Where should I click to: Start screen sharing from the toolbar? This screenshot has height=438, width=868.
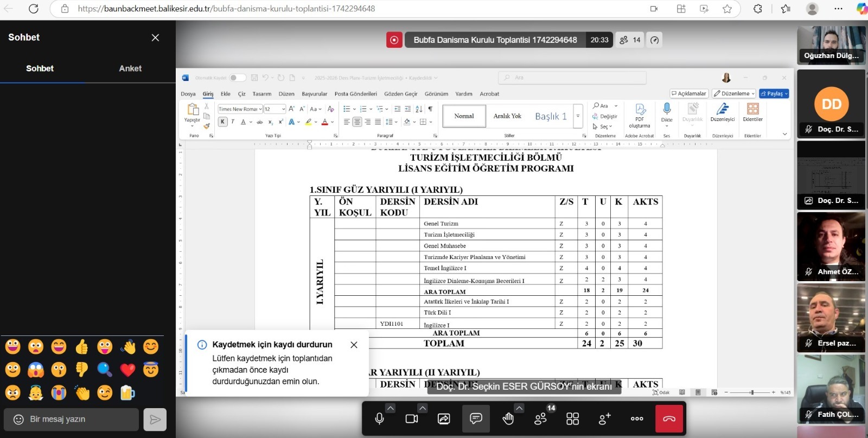pyautogui.click(x=444, y=418)
